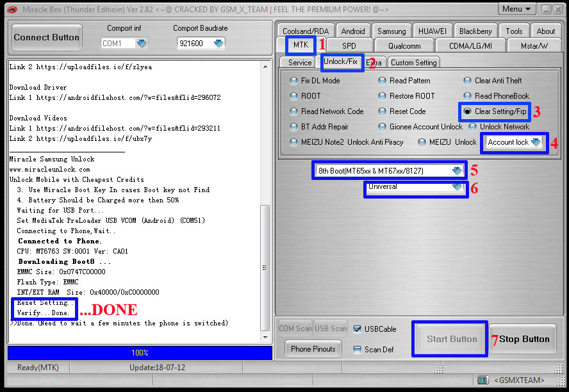Switch to the Samsung tab
The height and width of the screenshot is (392, 569).
pyautogui.click(x=392, y=31)
